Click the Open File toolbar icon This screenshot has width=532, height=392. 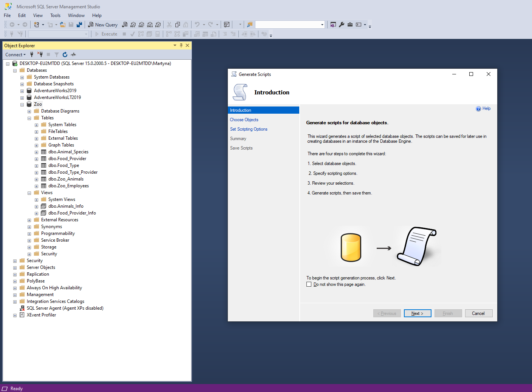[x=63, y=25]
